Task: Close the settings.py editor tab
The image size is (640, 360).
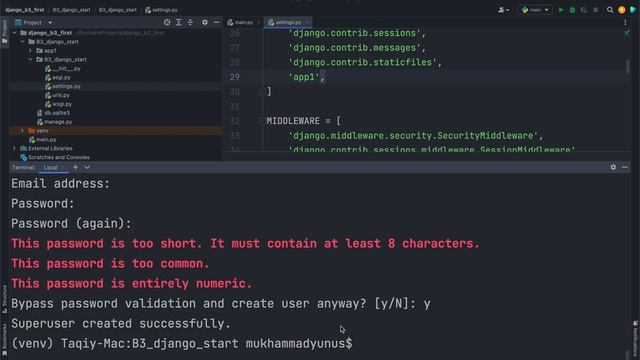Action: pyautogui.click(x=308, y=22)
